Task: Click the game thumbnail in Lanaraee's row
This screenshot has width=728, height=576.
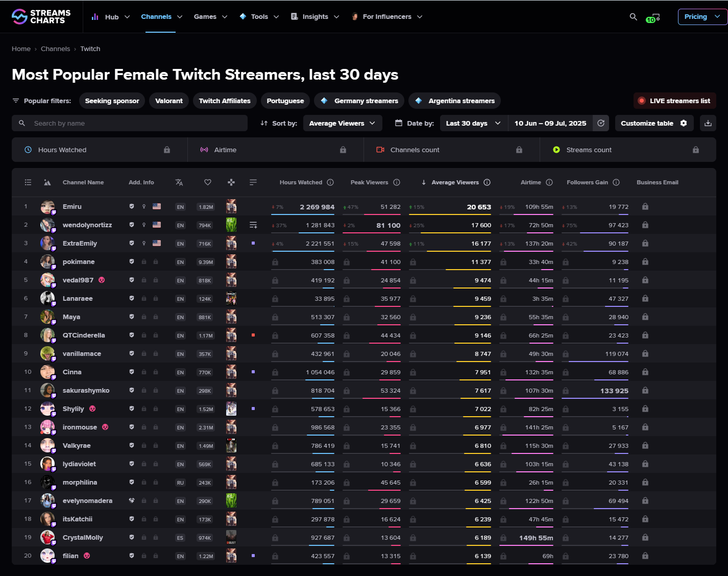Action: pos(231,298)
